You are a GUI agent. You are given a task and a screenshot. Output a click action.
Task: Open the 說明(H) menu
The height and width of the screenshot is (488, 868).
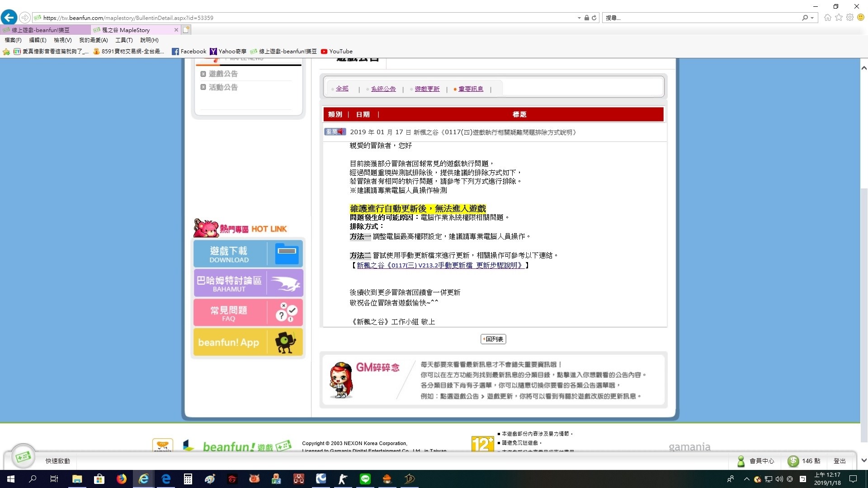pyautogui.click(x=149, y=40)
